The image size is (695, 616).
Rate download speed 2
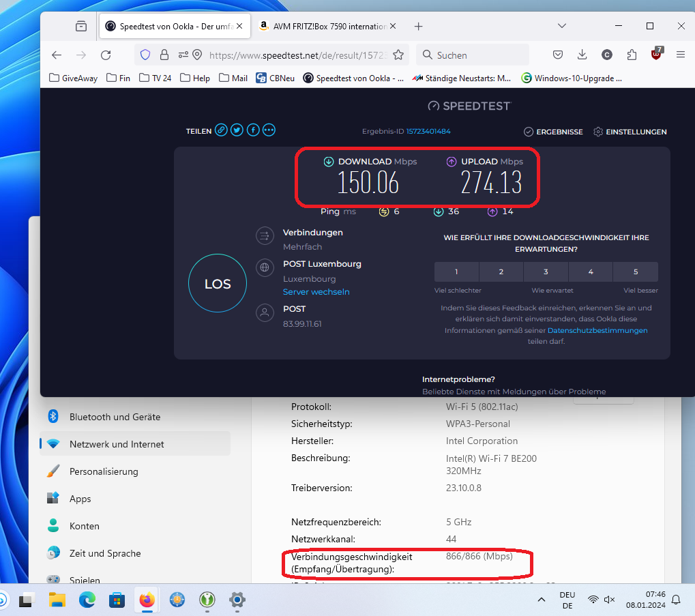coord(501,272)
